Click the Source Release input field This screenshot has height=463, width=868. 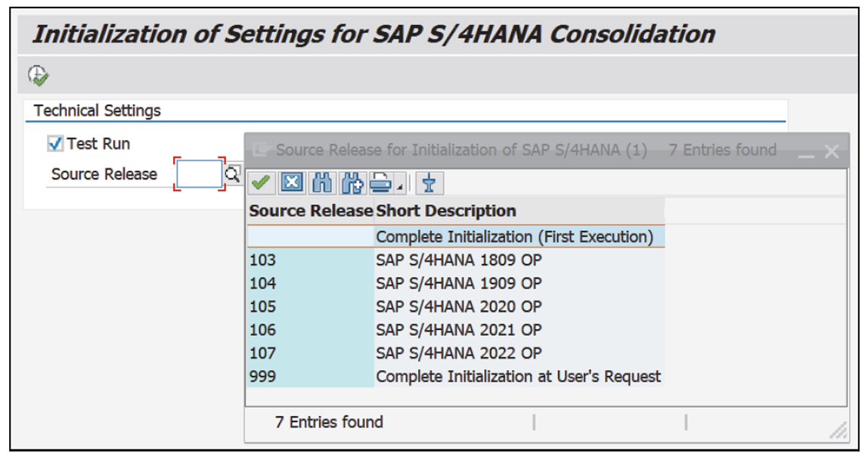click(x=200, y=174)
